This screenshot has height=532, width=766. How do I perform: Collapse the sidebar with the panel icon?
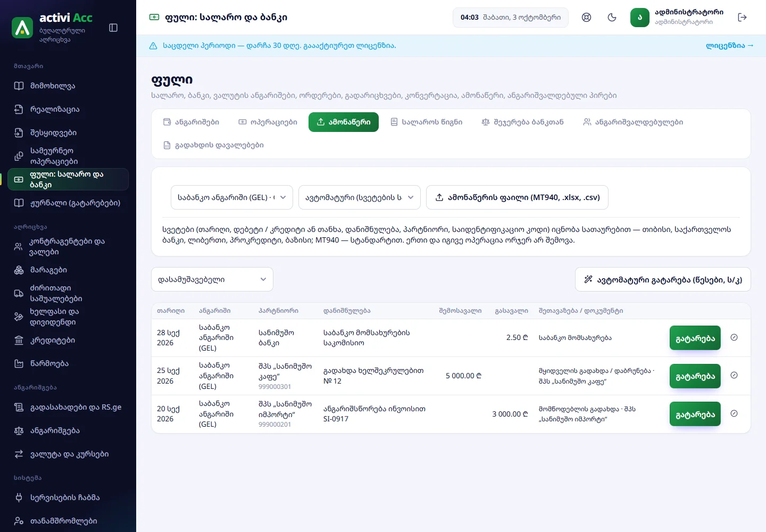pyautogui.click(x=113, y=28)
